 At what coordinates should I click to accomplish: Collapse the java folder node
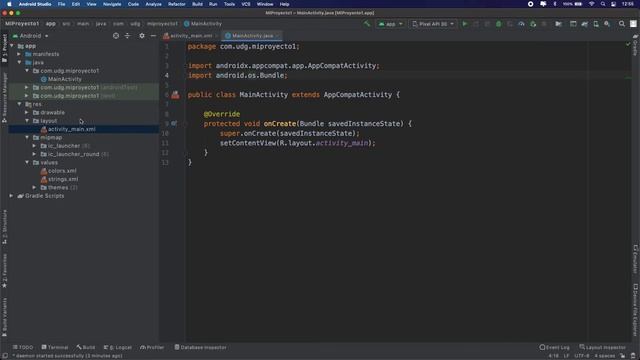[x=19, y=62]
